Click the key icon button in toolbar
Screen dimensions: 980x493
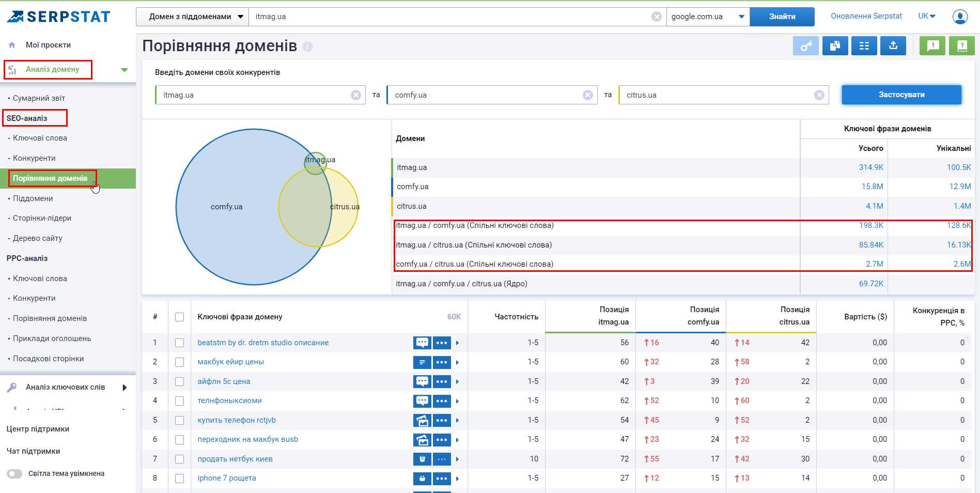[806, 46]
